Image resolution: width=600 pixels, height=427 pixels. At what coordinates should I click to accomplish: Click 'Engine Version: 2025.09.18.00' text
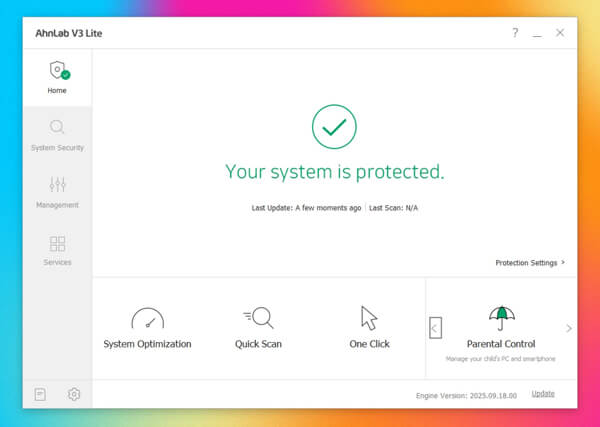click(x=466, y=396)
